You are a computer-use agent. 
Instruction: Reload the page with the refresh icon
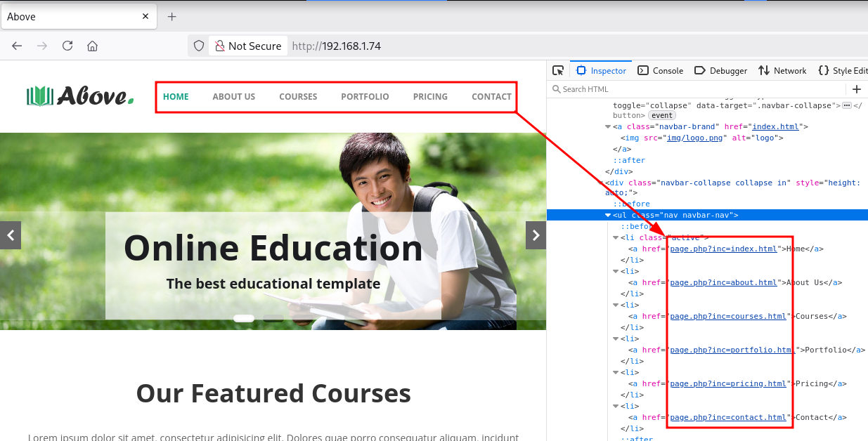[x=67, y=46]
